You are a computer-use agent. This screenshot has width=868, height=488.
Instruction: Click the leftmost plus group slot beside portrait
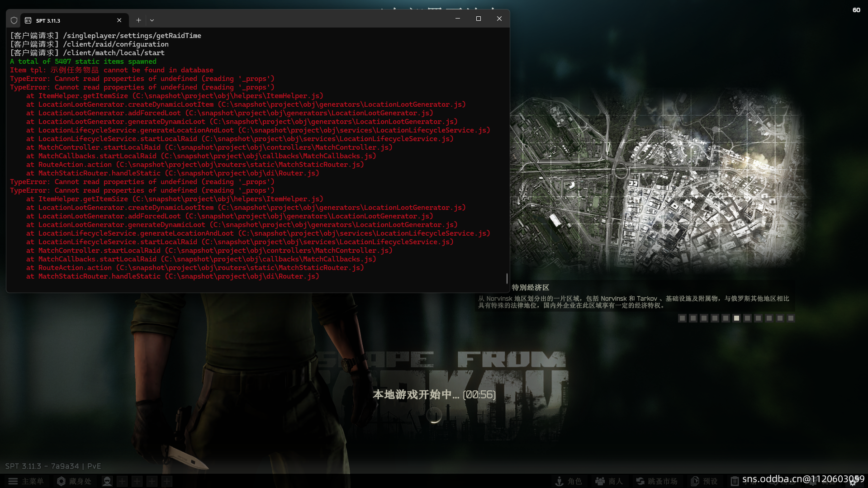tap(122, 481)
